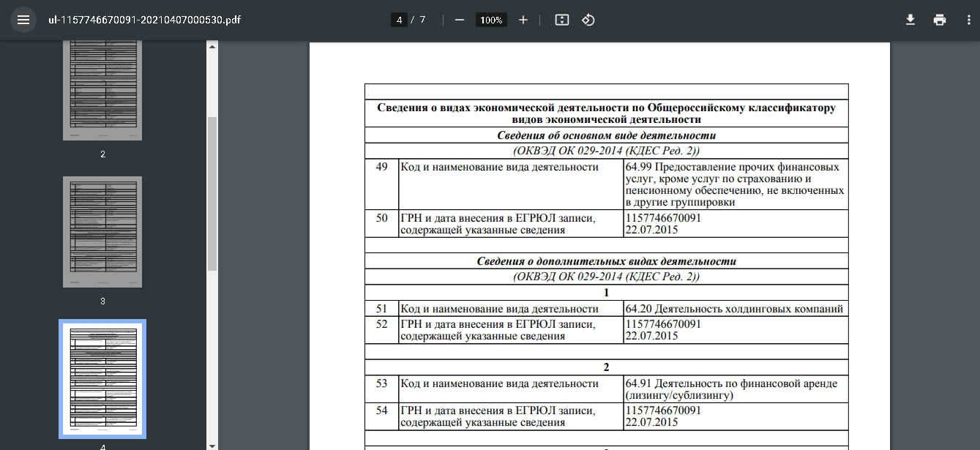Zoom in on the document
The height and width of the screenshot is (450, 980).
pos(523,20)
